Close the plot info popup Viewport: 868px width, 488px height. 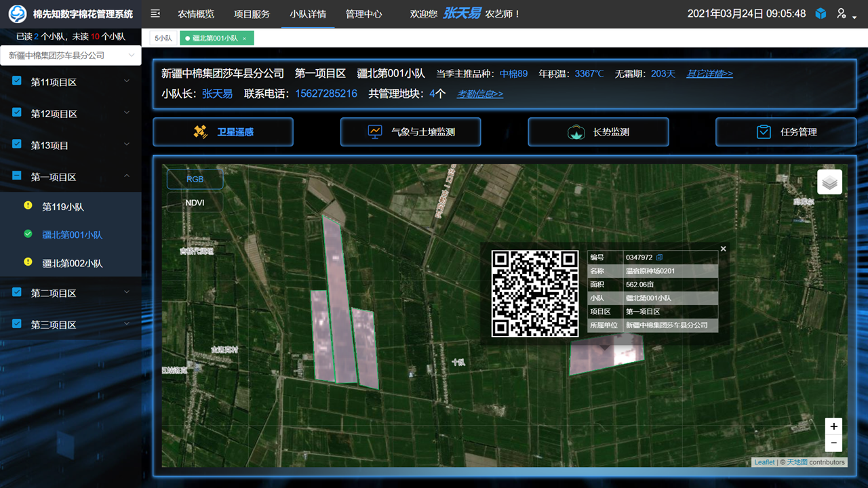723,249
